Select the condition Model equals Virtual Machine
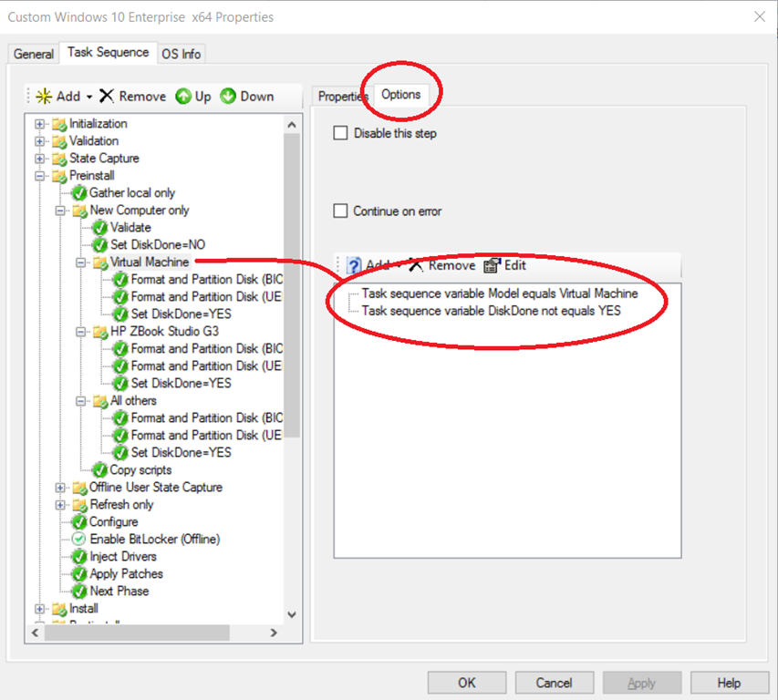The width and height of the screenshot is (778, 700). point(499,293)
